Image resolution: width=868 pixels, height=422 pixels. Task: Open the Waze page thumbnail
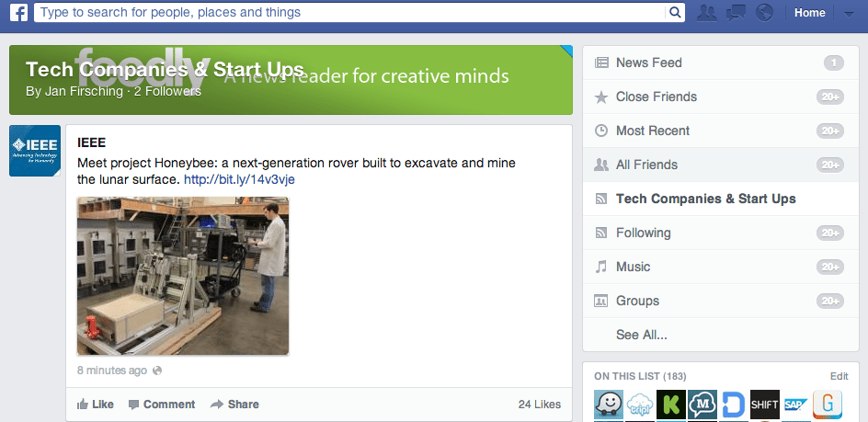[x=609, y=405]
